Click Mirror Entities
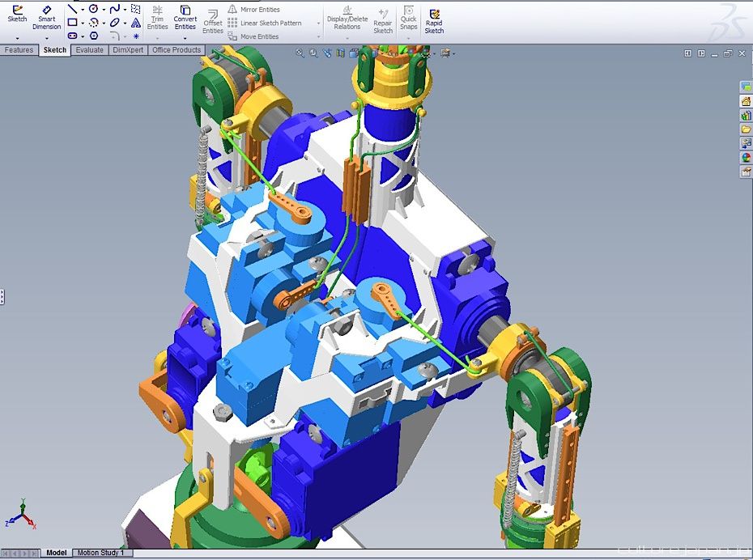753x560 pixels. coord(259,10)
